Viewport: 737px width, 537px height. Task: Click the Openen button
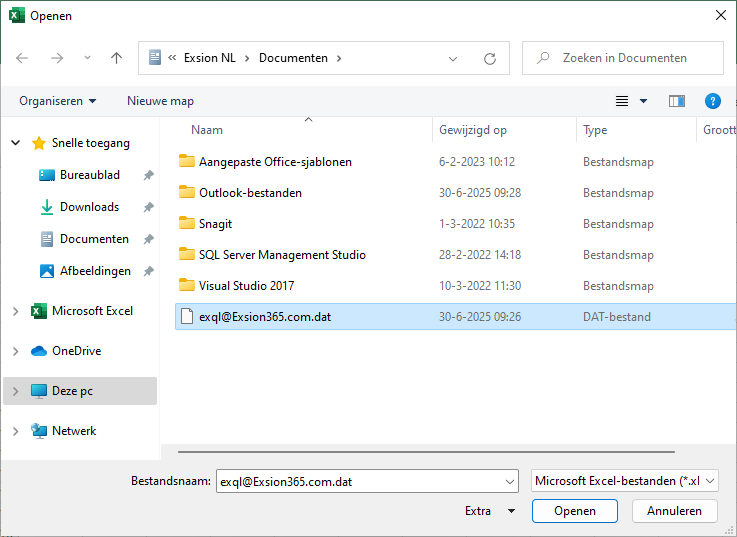point(575,511)
